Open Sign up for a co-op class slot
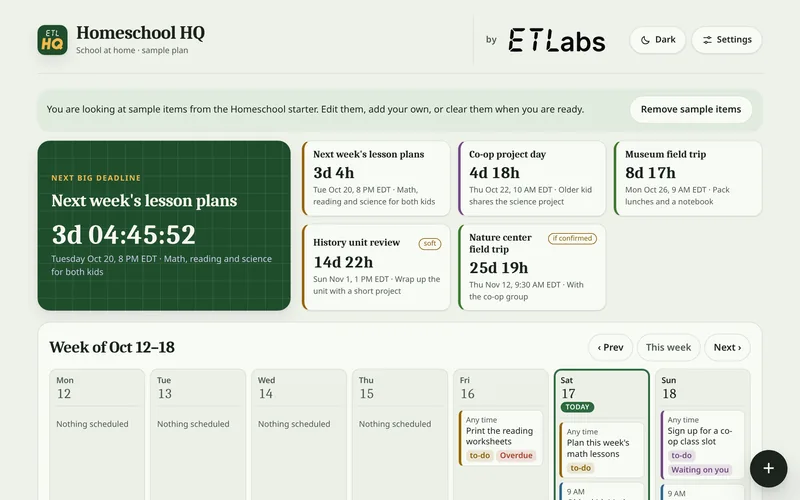This screenshot has height=500, width=800. tap(703, 444)
